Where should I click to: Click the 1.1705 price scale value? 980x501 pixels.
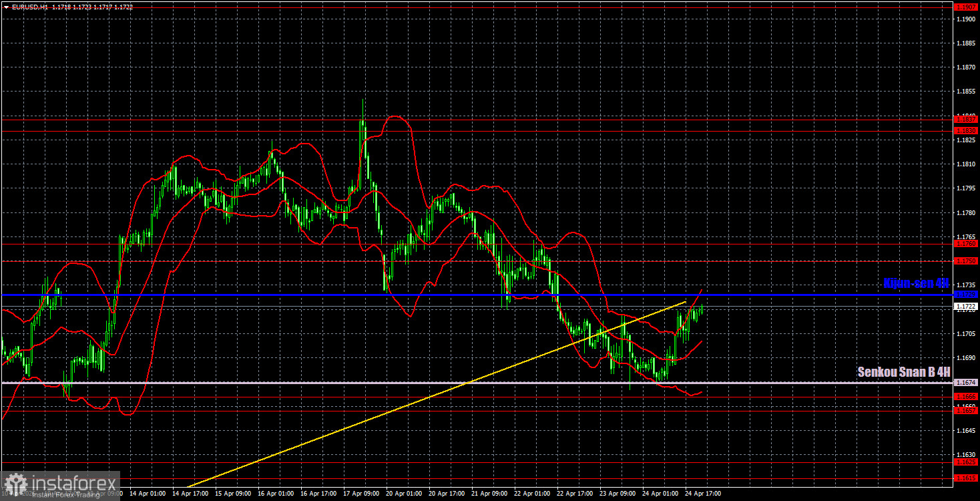[x=966, y=333]
